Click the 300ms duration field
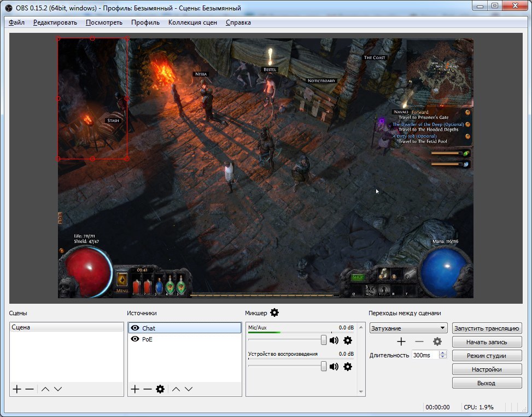532x417 pixels. [425, 355]
